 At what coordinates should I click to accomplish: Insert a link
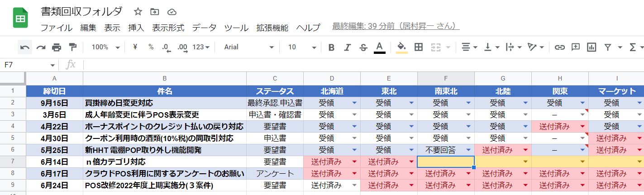point(560,47)
